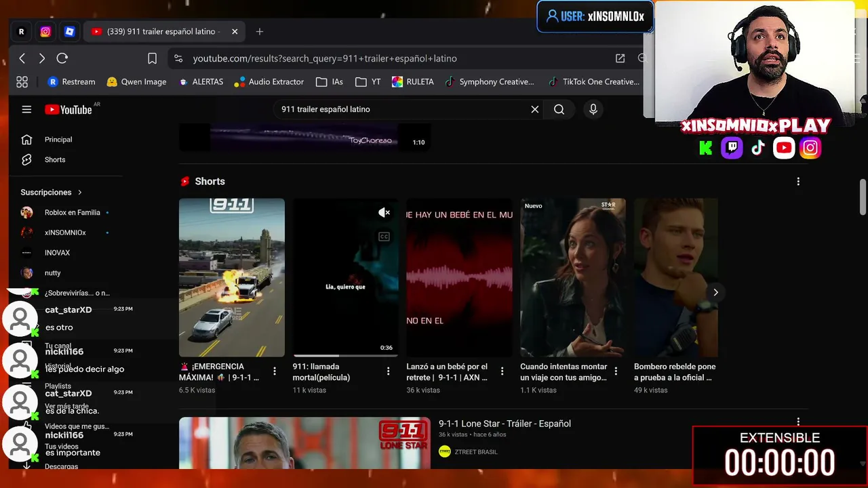The height and width of the screenshot is (488, 868).
Task: Switch to the pinned R tab
Action: coord(21,31)
